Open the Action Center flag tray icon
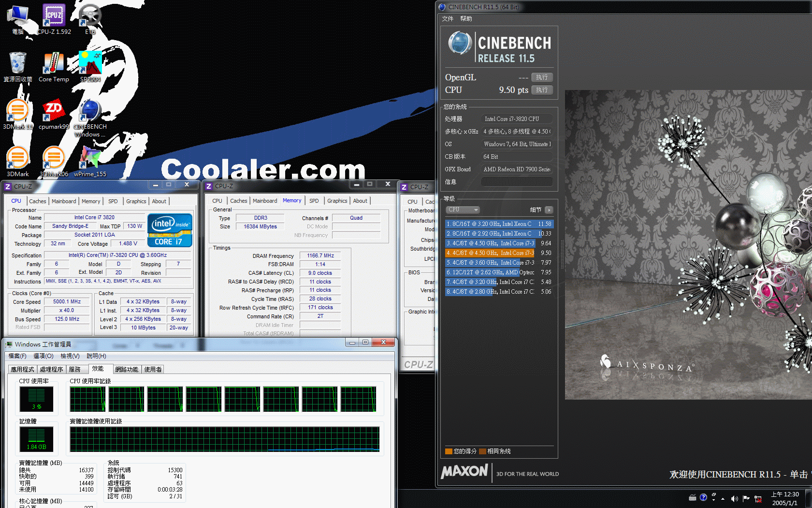Image resolution: width=812 pixels, height=508 pixels. [x=746, y=498]
